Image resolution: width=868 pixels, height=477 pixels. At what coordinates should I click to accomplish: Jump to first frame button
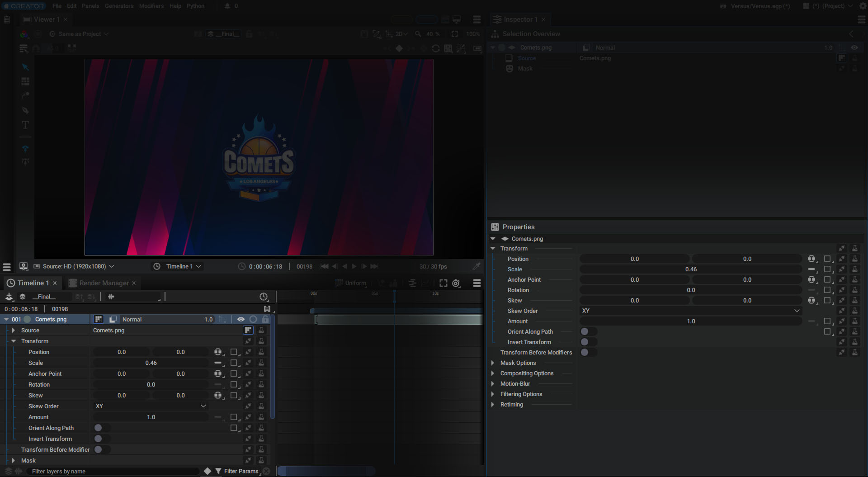click(324, 266)
